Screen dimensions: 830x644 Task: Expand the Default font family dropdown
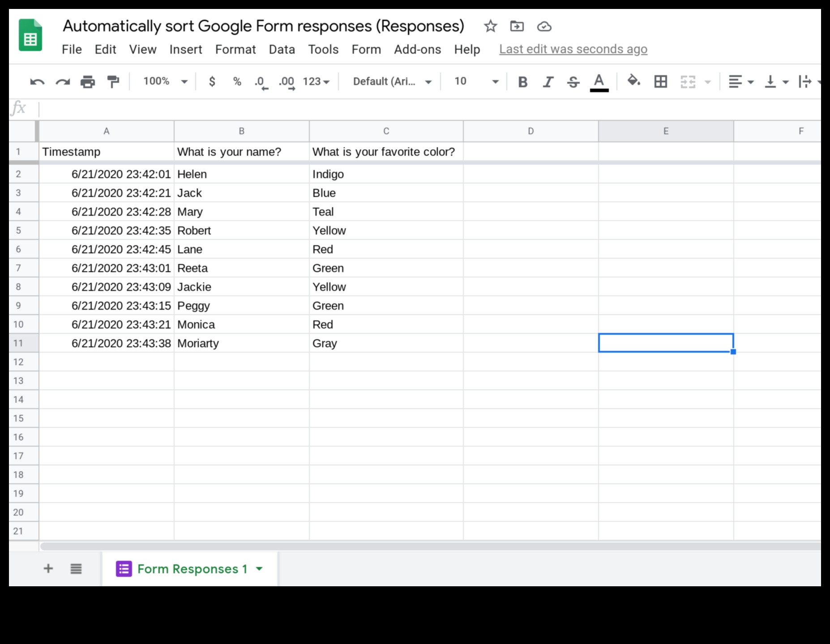pos(392,81)
